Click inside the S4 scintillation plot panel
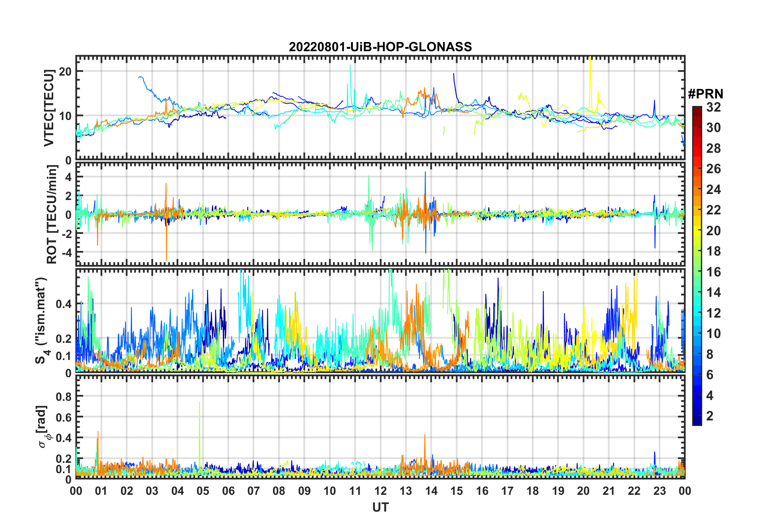The image size is (761, 532). [x=380, y=321]
